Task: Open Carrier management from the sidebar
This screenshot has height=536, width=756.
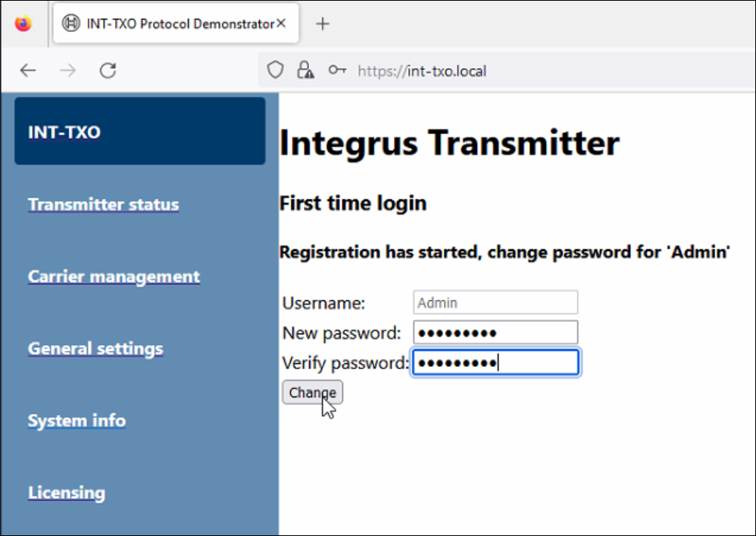Action: click(114, 276)
